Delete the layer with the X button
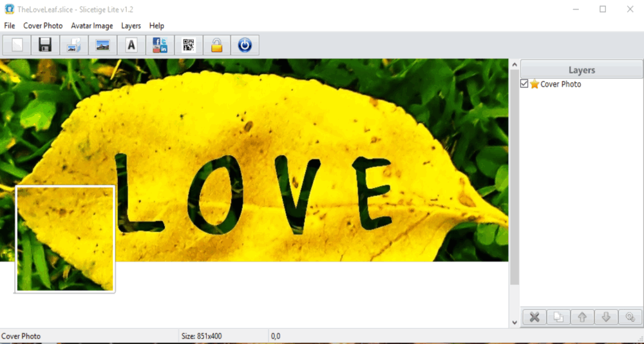 click(535, 317)
